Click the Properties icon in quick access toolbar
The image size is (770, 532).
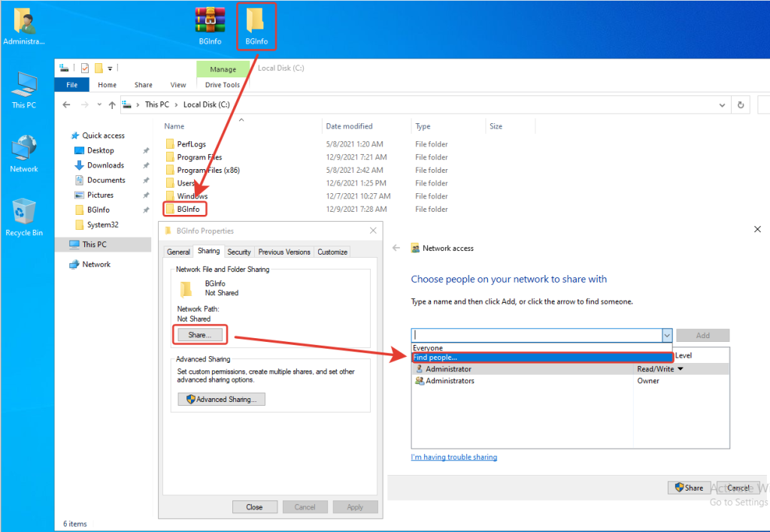click(85, 68)
